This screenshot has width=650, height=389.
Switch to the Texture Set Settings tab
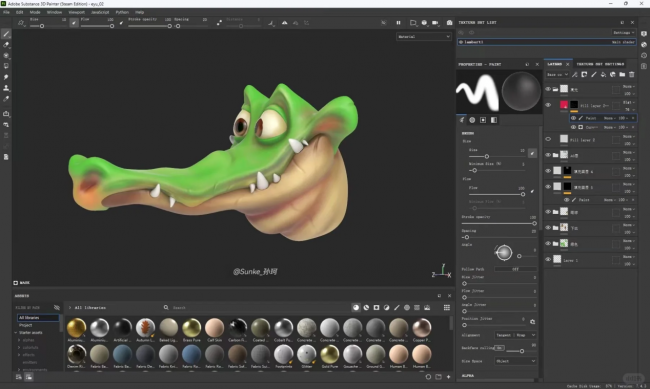coord(600,64)
